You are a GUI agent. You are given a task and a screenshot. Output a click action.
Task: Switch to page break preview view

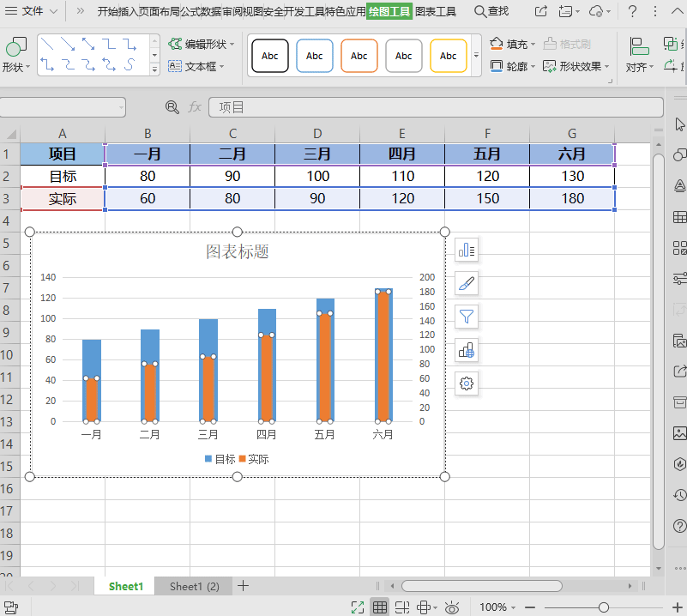pos(401,607)
